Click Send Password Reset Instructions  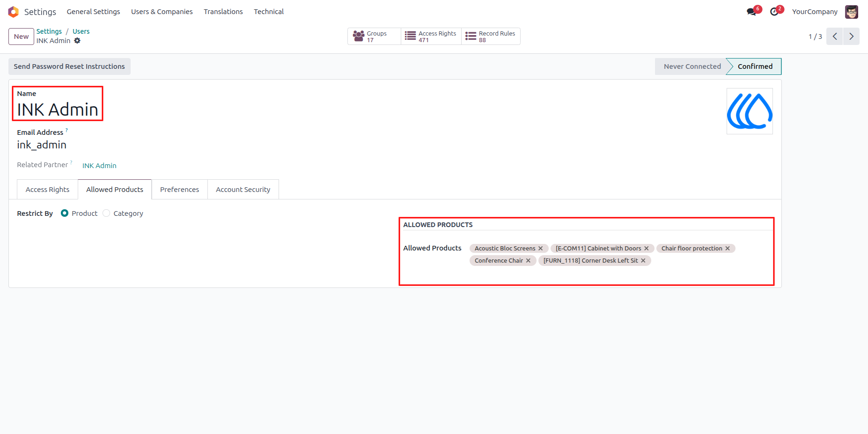[x=69, y=66]
